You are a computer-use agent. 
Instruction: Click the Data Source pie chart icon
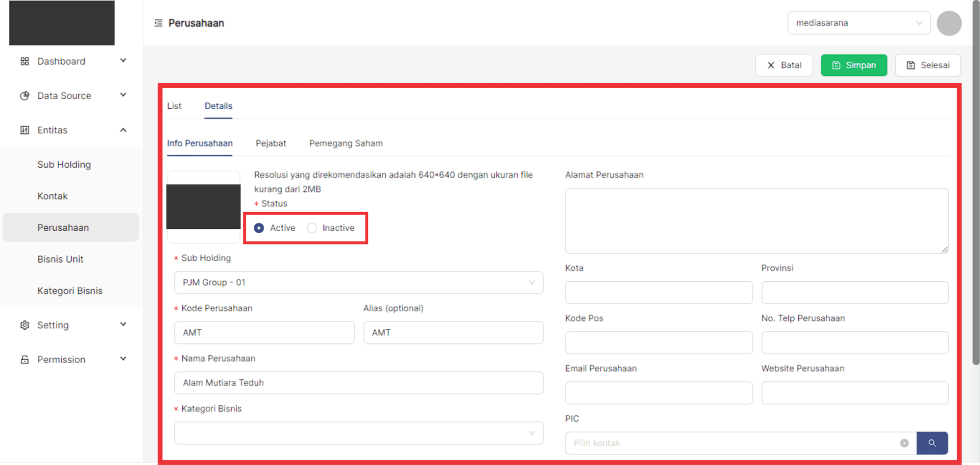pyautogui.click(x=24, y=96)
